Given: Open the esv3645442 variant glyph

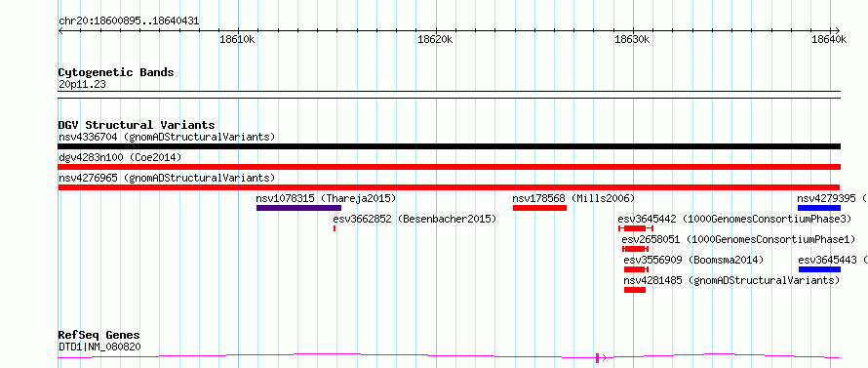Looking at the screenshot, I should pyautogui.click(x=636, y=228).
